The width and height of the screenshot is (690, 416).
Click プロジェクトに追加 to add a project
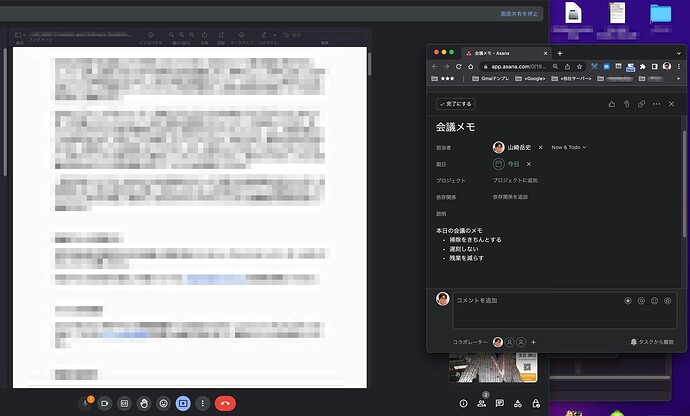pyautogui.click(x=515, y=180)
